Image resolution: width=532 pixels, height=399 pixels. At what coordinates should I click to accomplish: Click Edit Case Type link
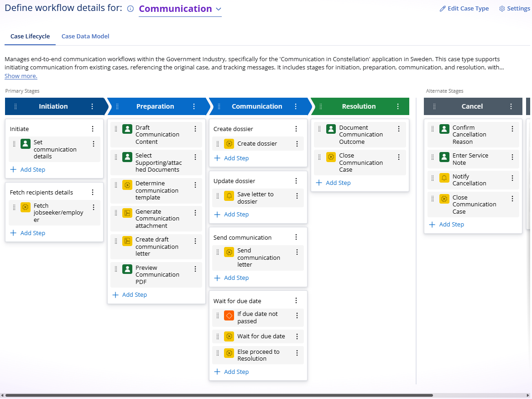point(464,9)
